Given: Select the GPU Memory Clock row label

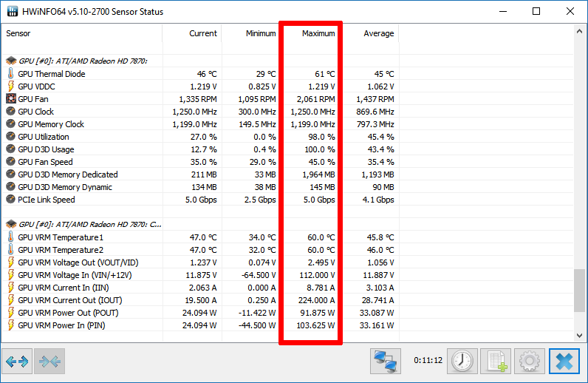Looking at the screenshot, I should pyautogui.click(x=51, y=124).
